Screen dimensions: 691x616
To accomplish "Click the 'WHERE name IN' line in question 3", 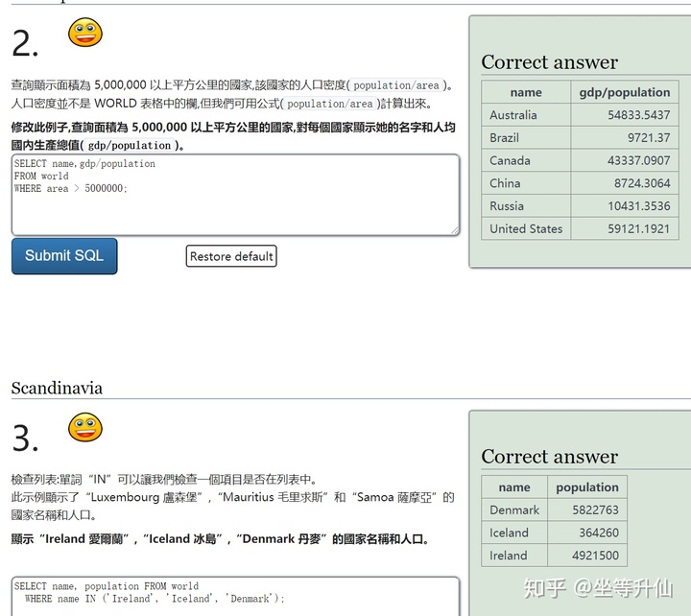I will (155, 599).
